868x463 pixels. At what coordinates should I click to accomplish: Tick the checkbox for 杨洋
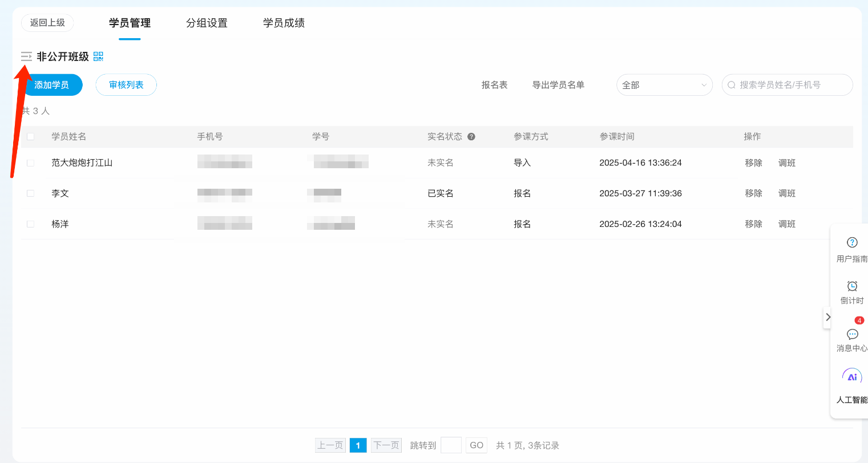pyautogui.click(x=31, y=224)
